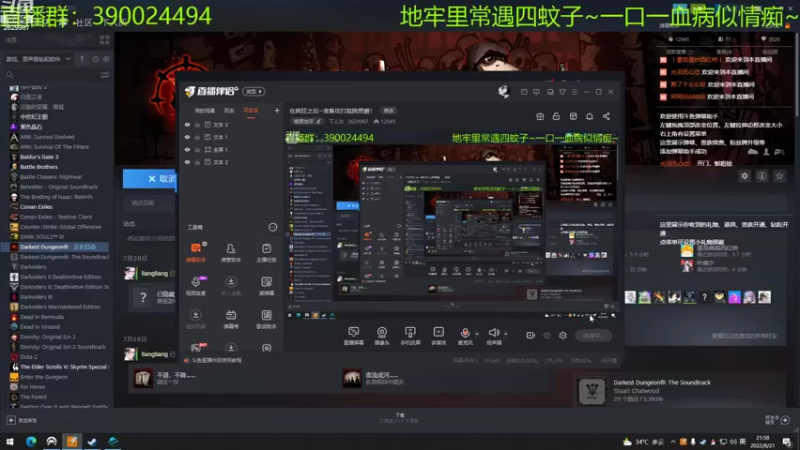800x450 pixels.
Task: Switch to the second scene tab
Action: (x=229, y=111)
